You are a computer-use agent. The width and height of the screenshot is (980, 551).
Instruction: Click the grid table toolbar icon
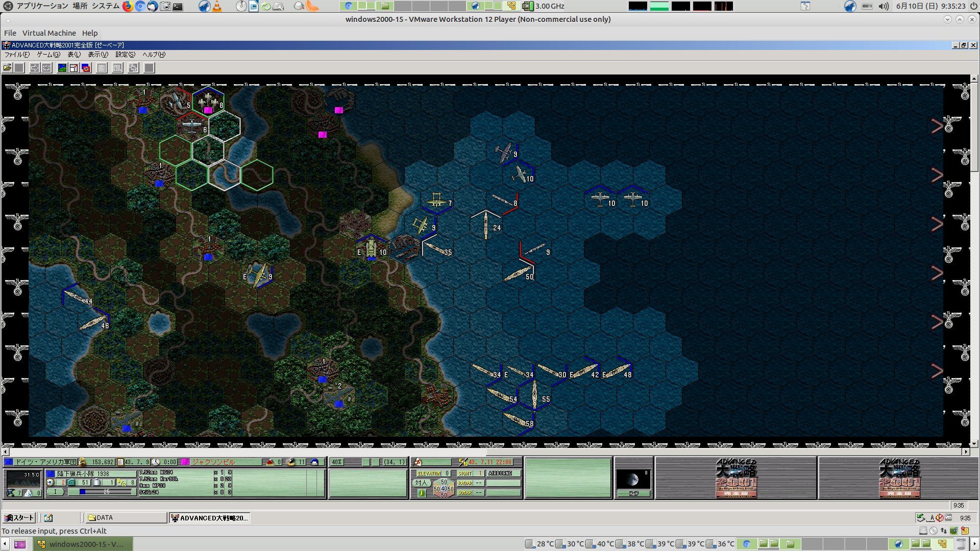pos(102,68)
